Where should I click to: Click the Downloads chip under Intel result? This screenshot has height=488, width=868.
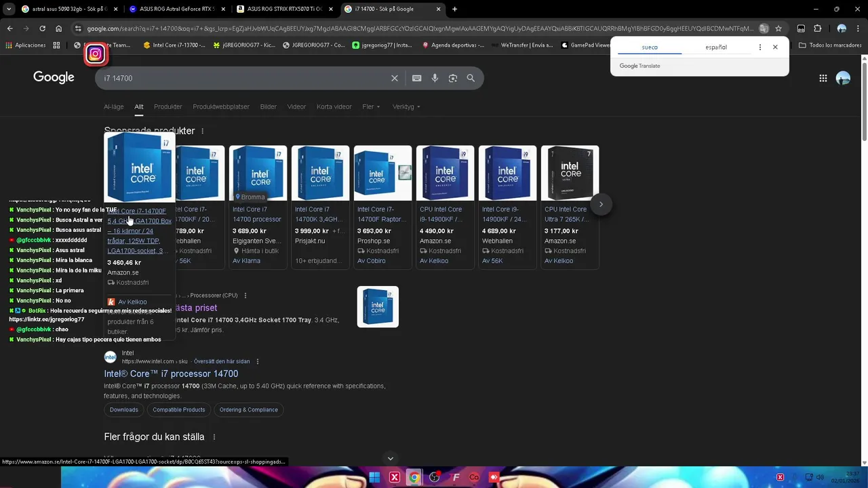pos(124,409)
